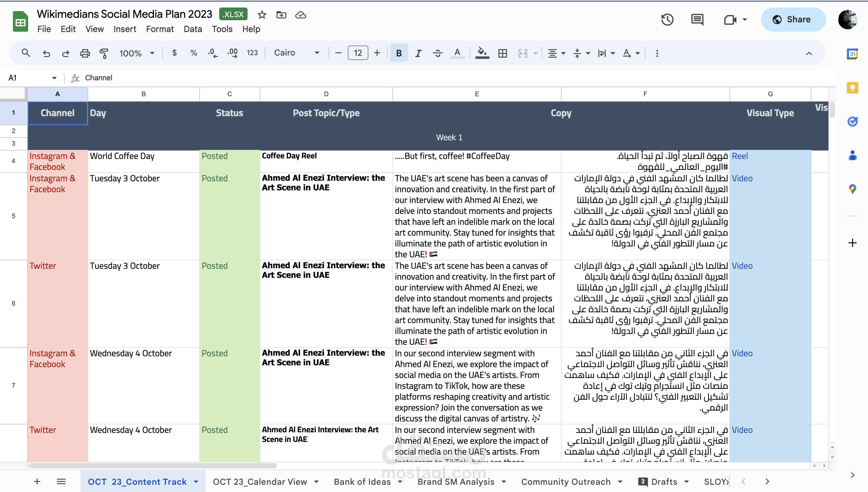The image size is (868, 492).
Task: Open the Cairo font dropdown
Action: coord(296,53)
